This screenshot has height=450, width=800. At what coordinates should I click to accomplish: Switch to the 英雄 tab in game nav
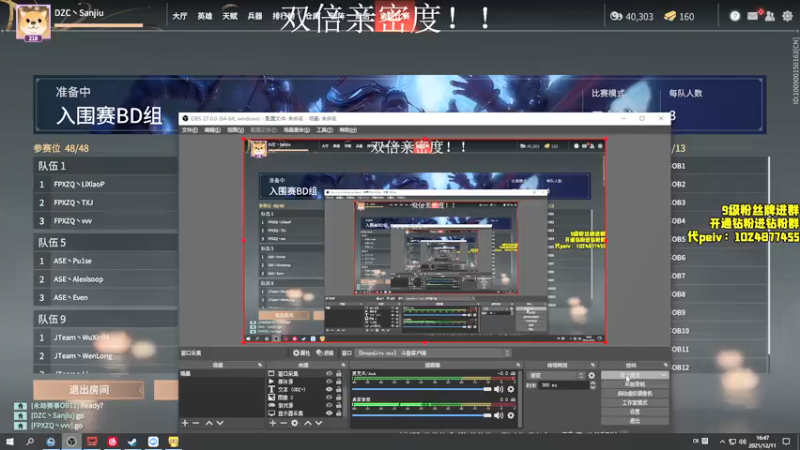205,16
